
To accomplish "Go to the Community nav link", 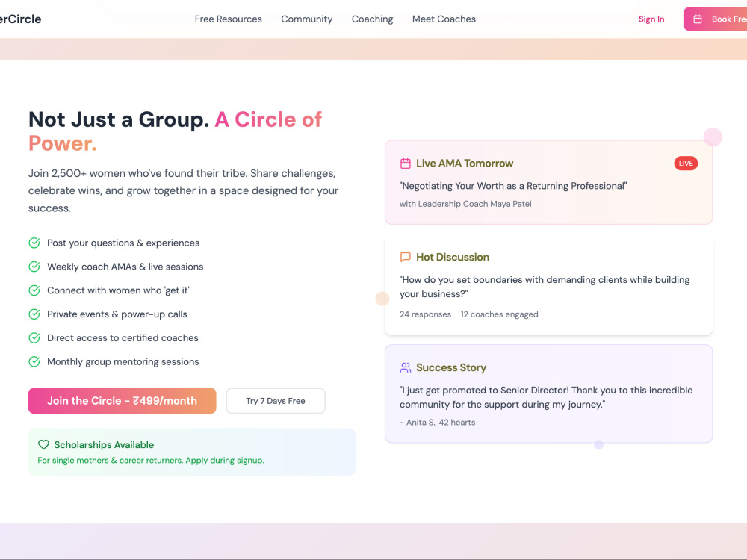I will 307,19.
